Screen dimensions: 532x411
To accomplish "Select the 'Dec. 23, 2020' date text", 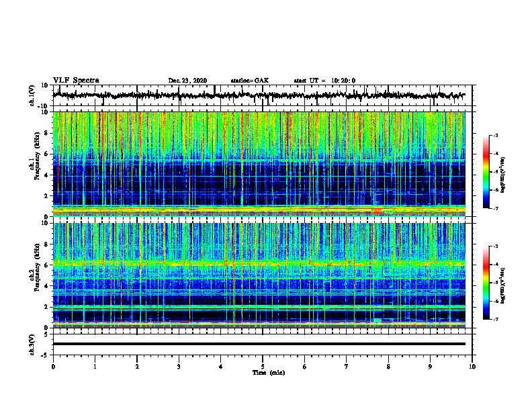I will pyautogui.click(x=187, y=81).
